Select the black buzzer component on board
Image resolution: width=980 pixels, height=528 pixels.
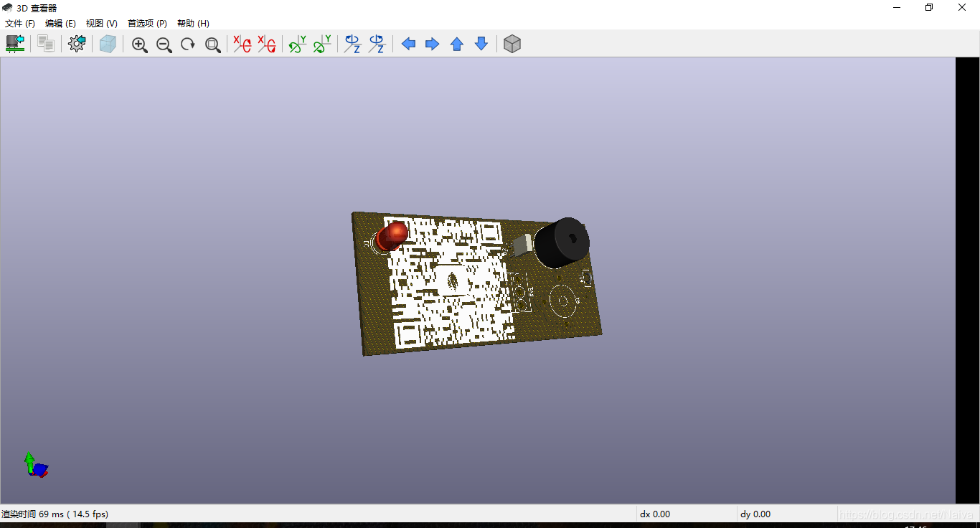coord(562,242)
